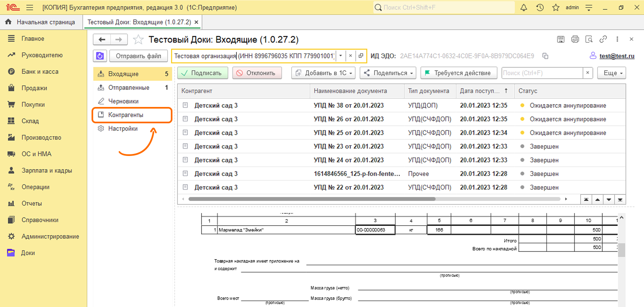Image resolution: width=644 pixels, height=307 pixels.
Task: Open the three-dot more menu
Action: [617, 39]
